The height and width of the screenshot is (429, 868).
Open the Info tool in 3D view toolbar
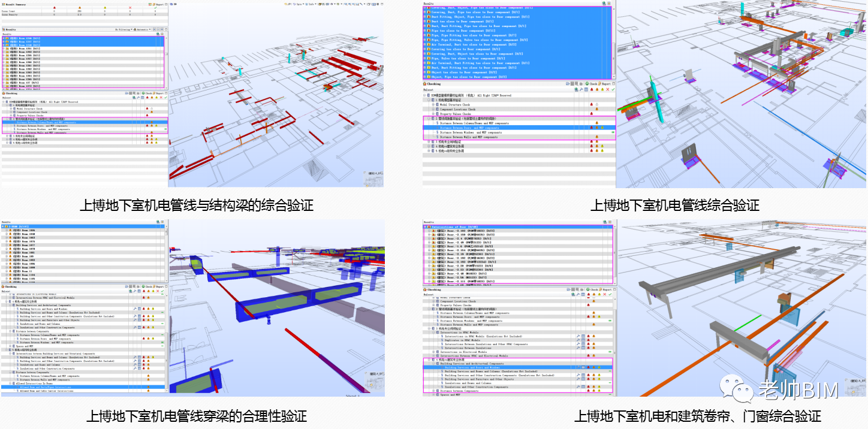coord(310,4)
